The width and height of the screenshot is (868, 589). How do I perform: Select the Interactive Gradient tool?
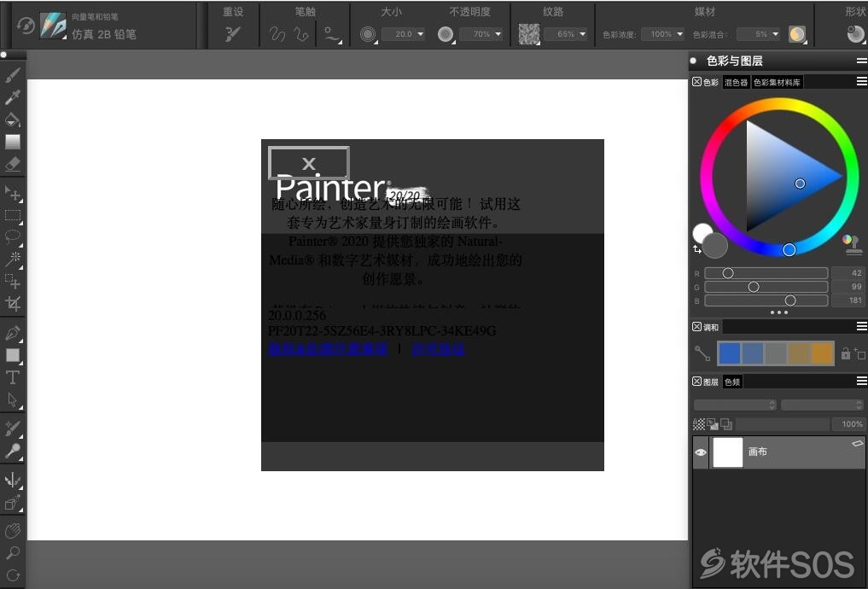(x=12, y=142)
